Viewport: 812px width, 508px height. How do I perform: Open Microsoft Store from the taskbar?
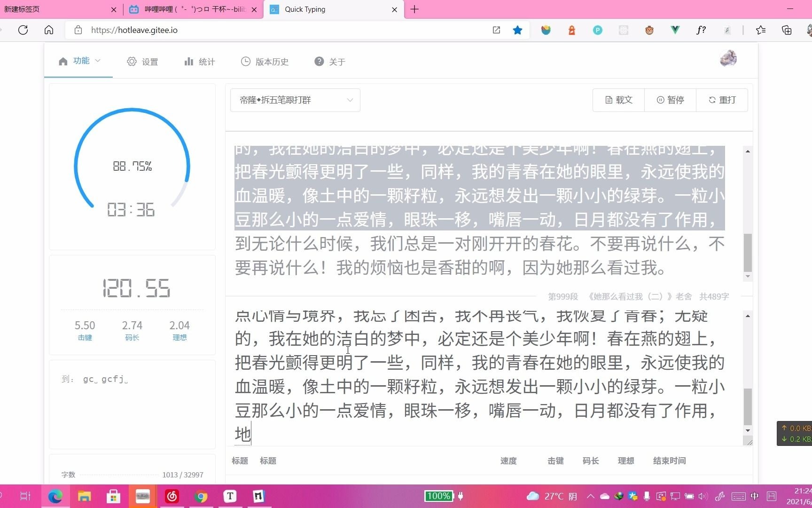coord(113,496)
